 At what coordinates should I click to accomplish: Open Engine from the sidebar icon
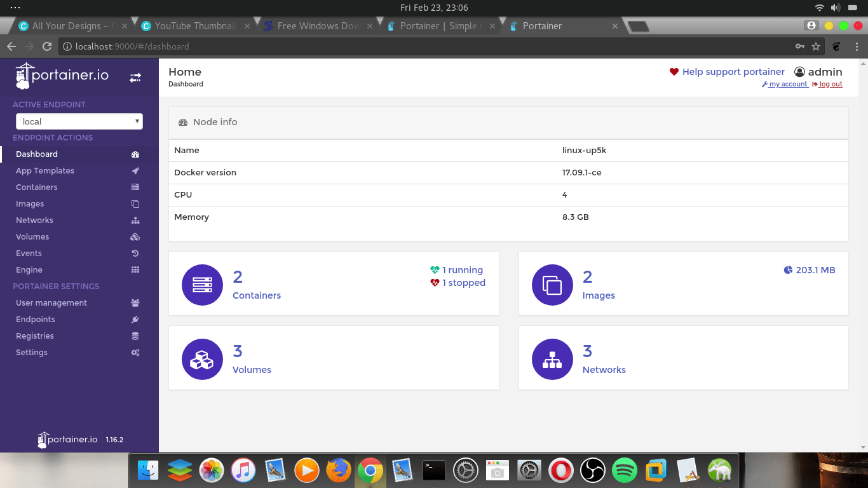coord(135,269)
